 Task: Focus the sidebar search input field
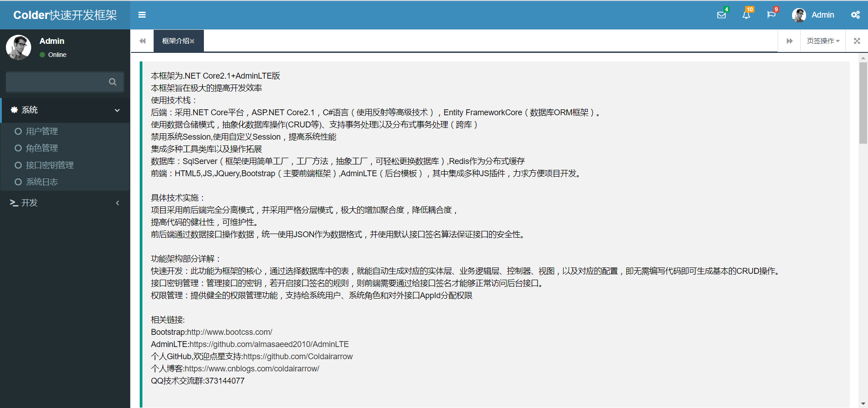(x=57, y=82)
